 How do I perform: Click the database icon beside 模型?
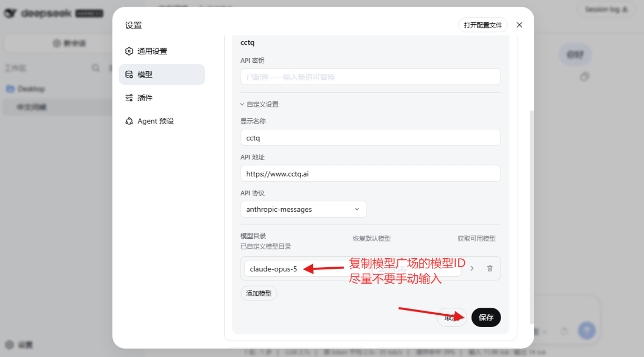click(x=129, y=74)
